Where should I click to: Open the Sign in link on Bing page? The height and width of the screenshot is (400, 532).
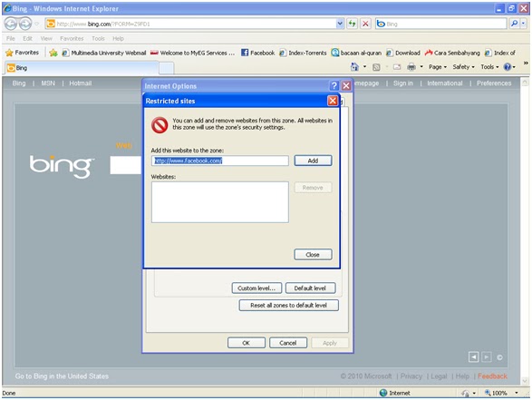pos(402,83)
